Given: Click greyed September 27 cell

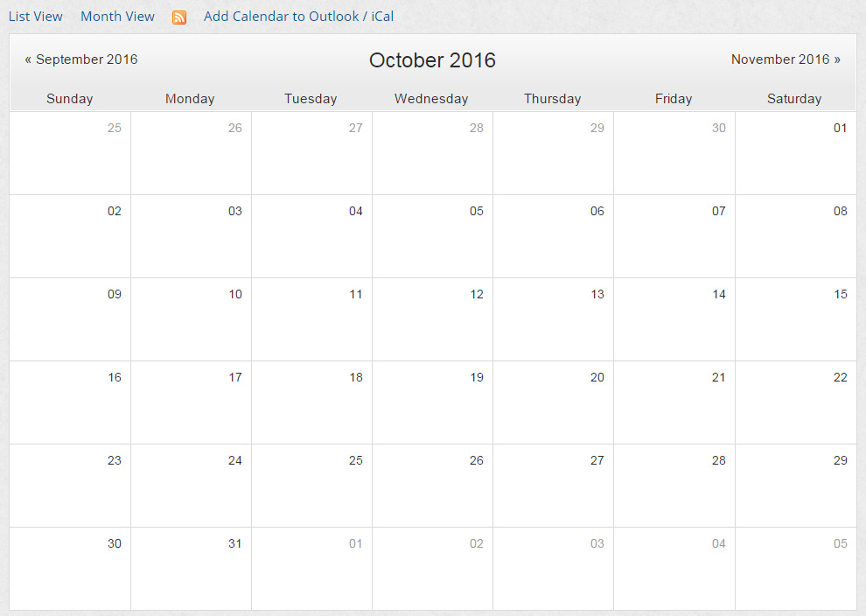Looking at the screenshot, I should point(312,153).
